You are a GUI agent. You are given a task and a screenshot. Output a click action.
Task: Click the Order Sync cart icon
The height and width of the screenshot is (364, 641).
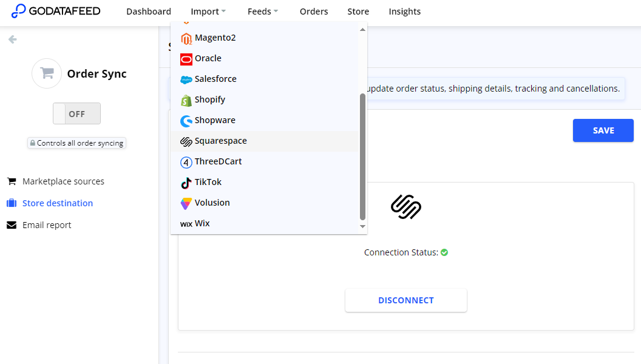tap(47, 73)
